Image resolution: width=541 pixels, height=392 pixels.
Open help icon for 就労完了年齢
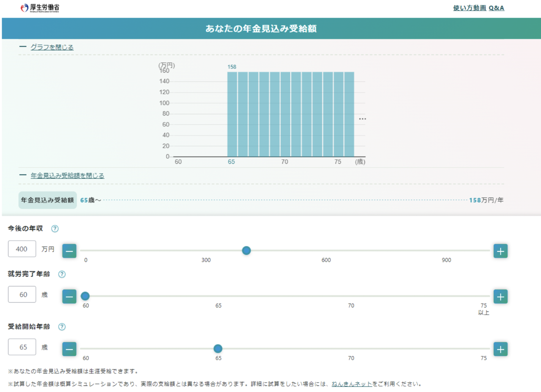[62, 274]
